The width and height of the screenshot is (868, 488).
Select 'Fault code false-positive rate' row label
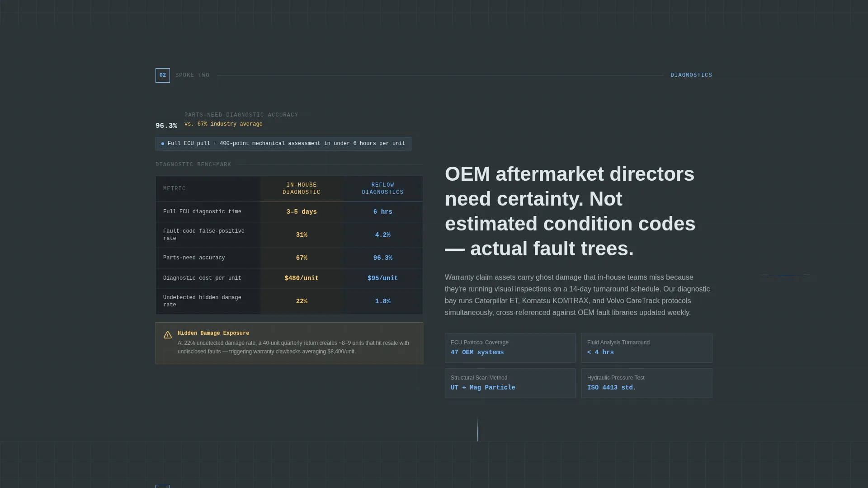click(204, 235)
